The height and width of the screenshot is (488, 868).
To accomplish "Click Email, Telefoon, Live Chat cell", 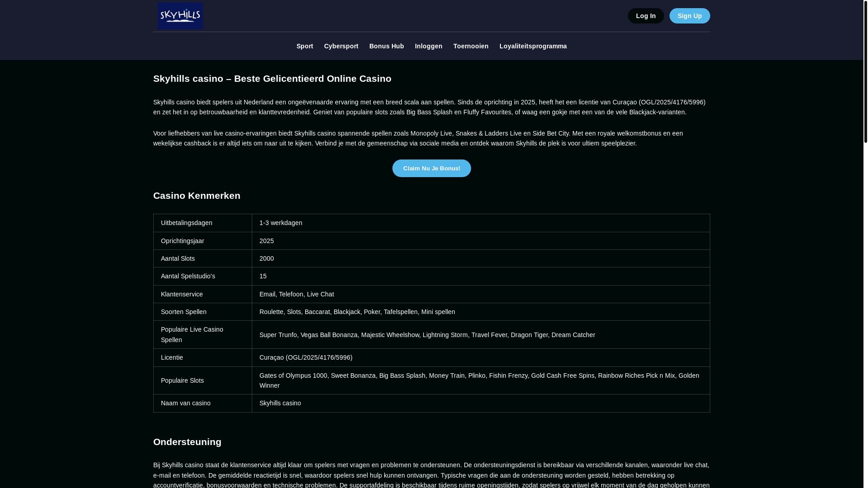I will (481, 294).
